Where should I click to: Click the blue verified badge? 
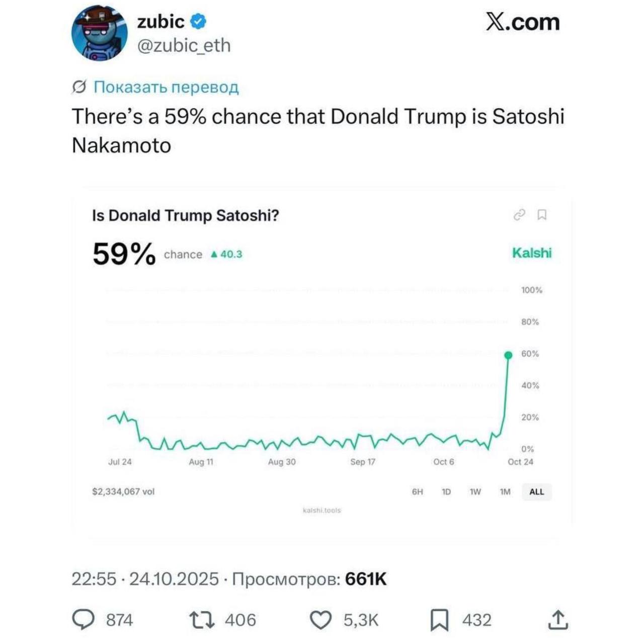(199, 22)
